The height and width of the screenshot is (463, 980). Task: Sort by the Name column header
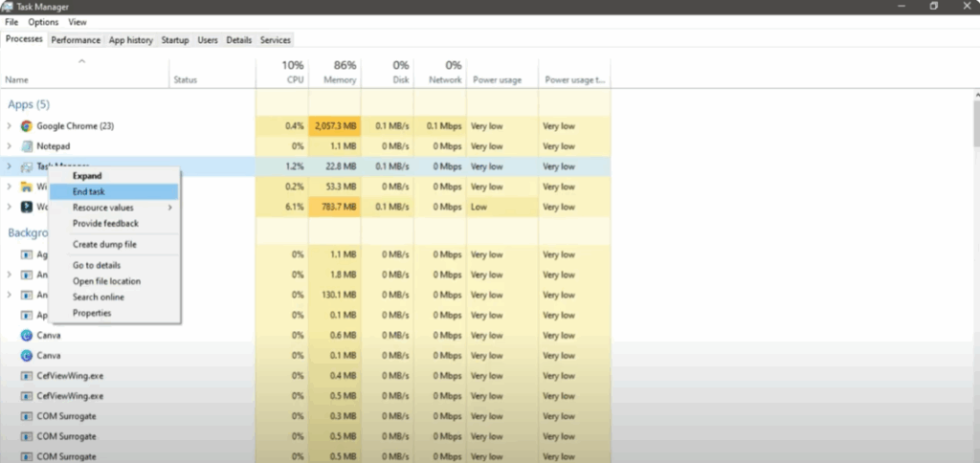84,74
